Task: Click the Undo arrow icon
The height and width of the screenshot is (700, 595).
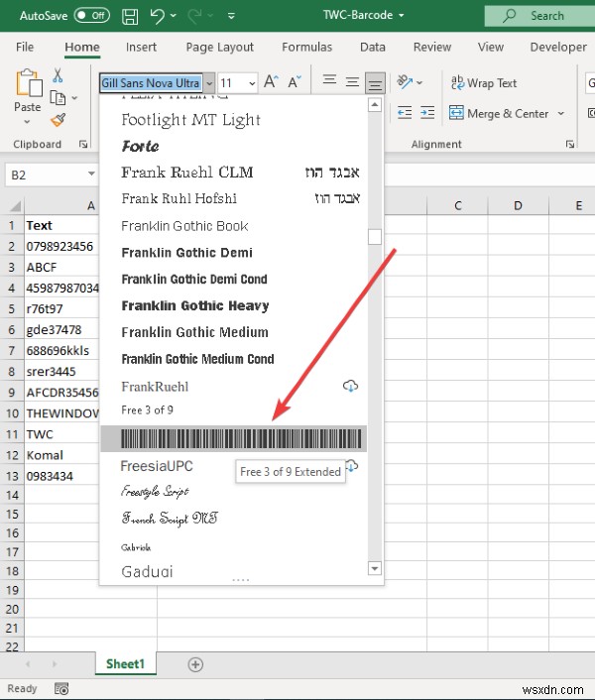Action: click(157, 16)
